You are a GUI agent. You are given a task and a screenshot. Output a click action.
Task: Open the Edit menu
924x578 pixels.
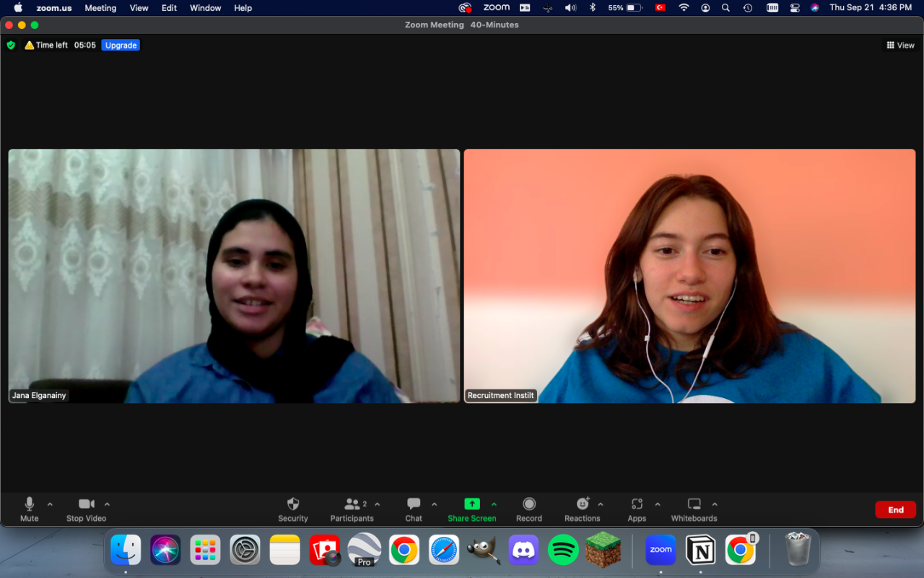[x=170, y=8]
